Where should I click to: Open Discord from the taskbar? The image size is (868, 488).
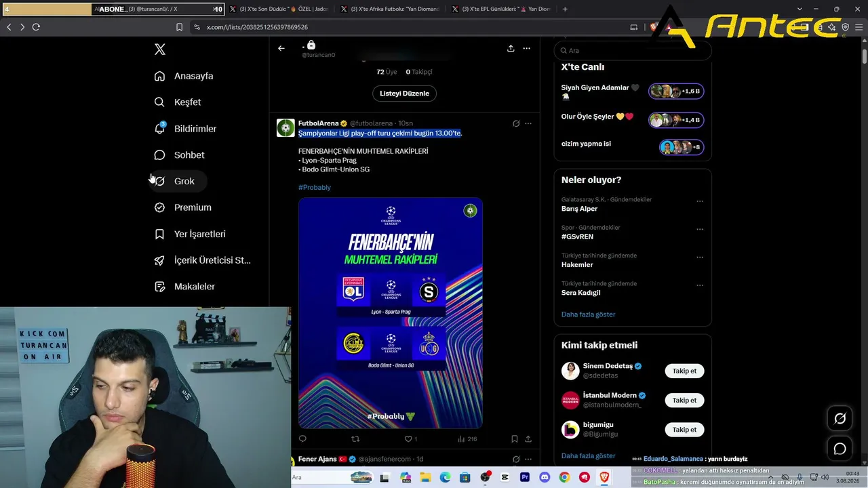pyautogui.click(x=544, y=477)
